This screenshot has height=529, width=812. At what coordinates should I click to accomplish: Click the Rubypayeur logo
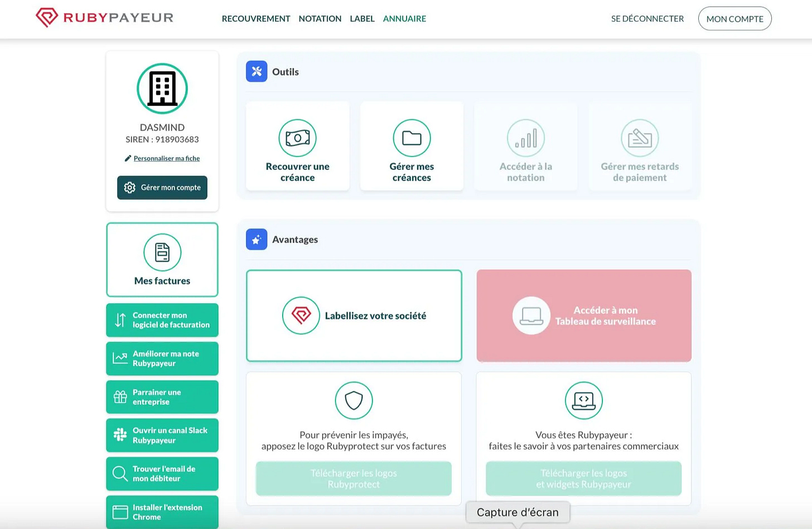104,17
